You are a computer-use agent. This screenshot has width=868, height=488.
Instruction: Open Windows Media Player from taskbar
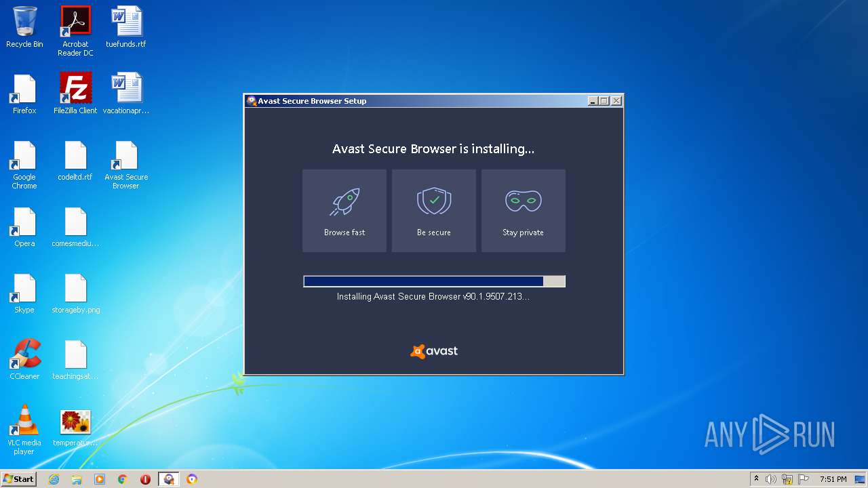pyautogui.click(x=100, y=479)
